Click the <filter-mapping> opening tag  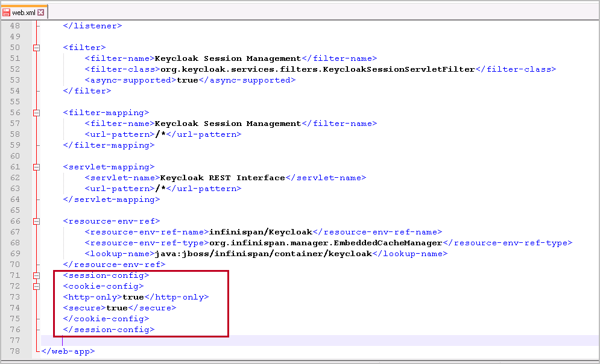(106, 113)
